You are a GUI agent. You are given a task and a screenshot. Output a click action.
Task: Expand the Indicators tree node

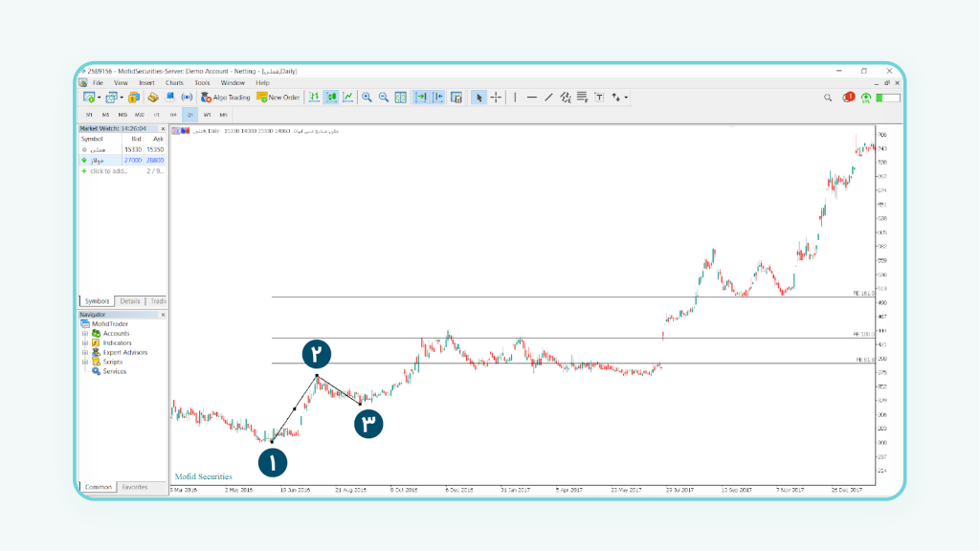coord(85,343)
